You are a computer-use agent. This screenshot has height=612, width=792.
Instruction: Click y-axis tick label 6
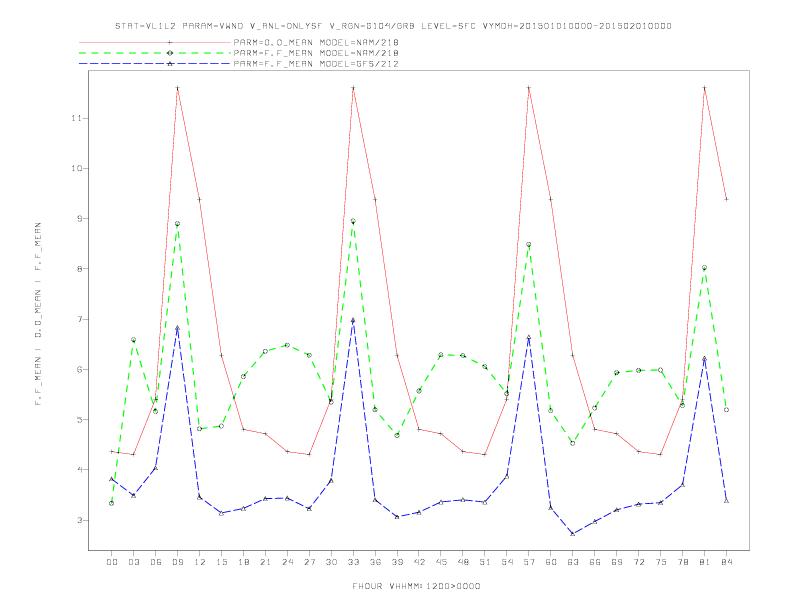79,369
